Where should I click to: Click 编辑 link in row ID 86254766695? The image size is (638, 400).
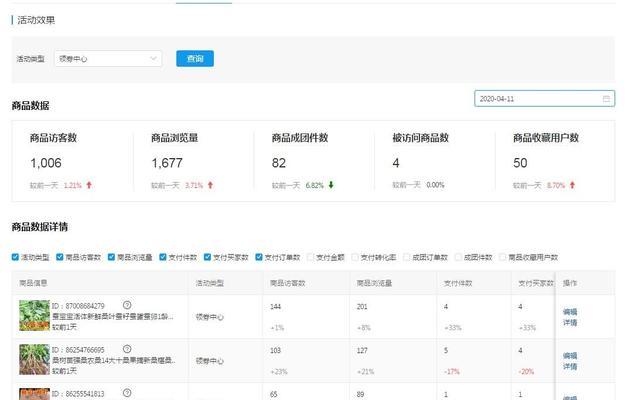(x=570, y=356)
